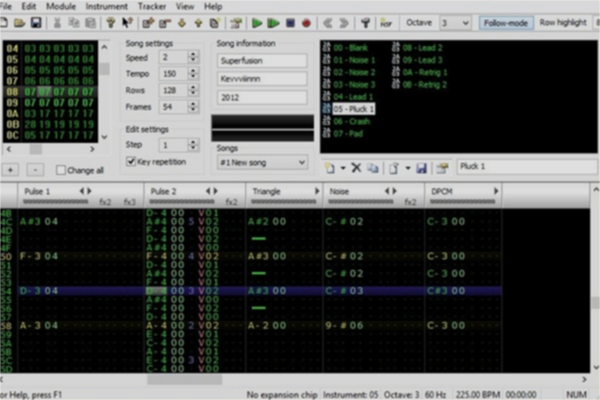This screenshot has height=400, width=600.
Task: Save the module with floppy disk icon
Action: tap(36, 23)
